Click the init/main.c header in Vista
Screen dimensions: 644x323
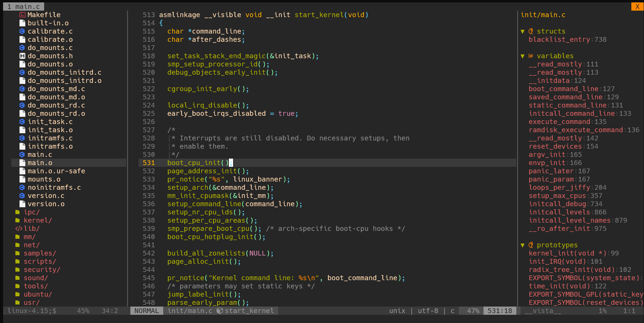coord(543,15)
